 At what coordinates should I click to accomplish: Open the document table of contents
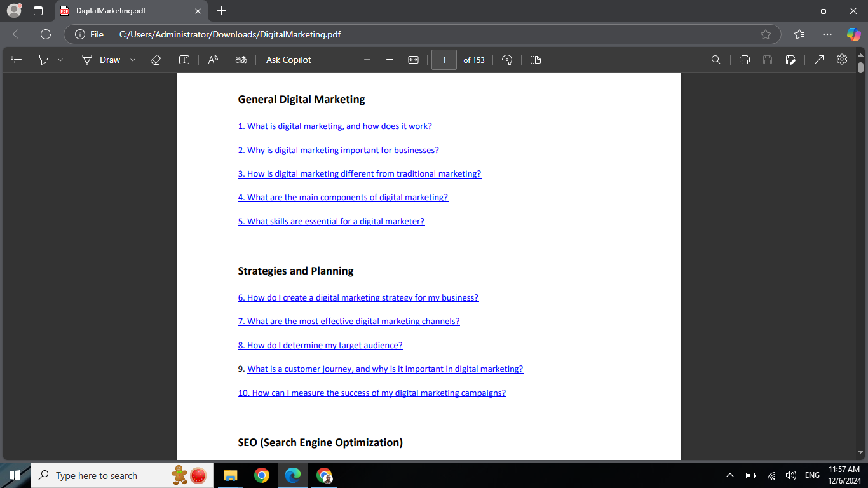click(x=17, y=59)
